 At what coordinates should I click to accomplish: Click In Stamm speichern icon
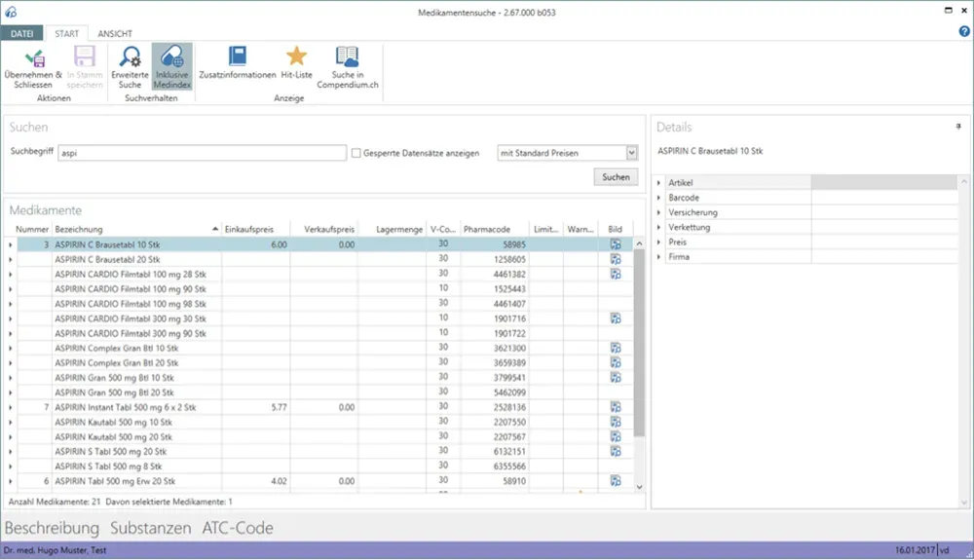[x=85, y=57]
